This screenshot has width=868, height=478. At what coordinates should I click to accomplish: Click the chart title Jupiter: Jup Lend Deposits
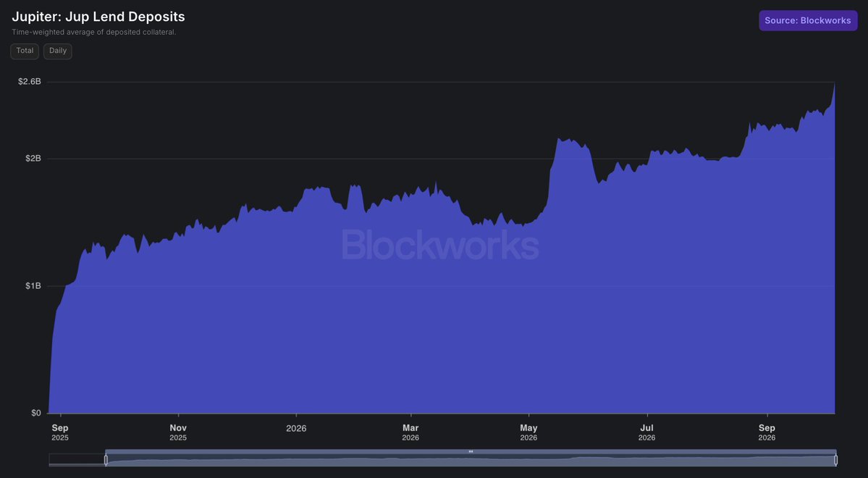[98, 17]
